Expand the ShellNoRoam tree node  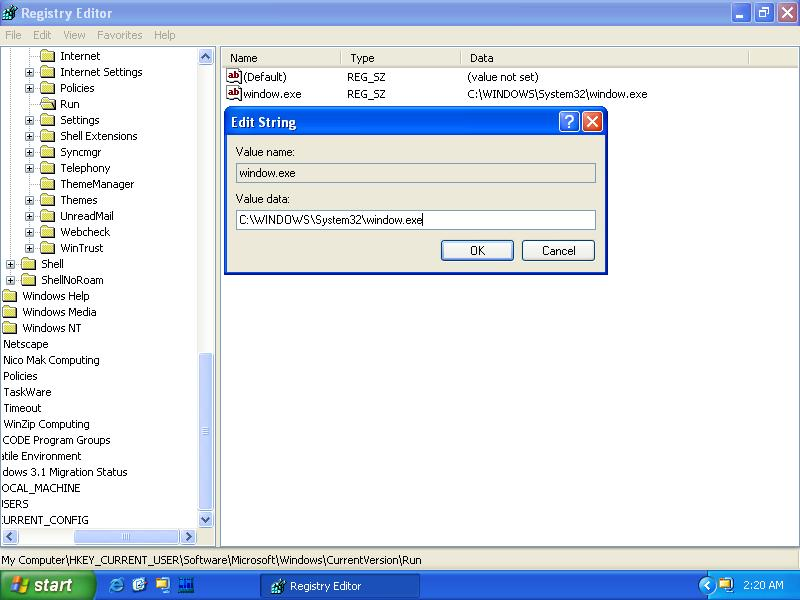pos(10,280)
